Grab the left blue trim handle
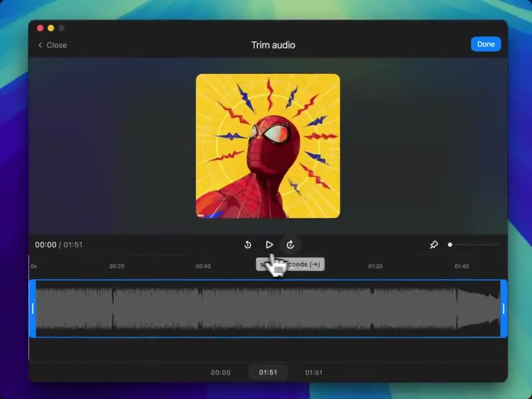 [x=33, y=309]
